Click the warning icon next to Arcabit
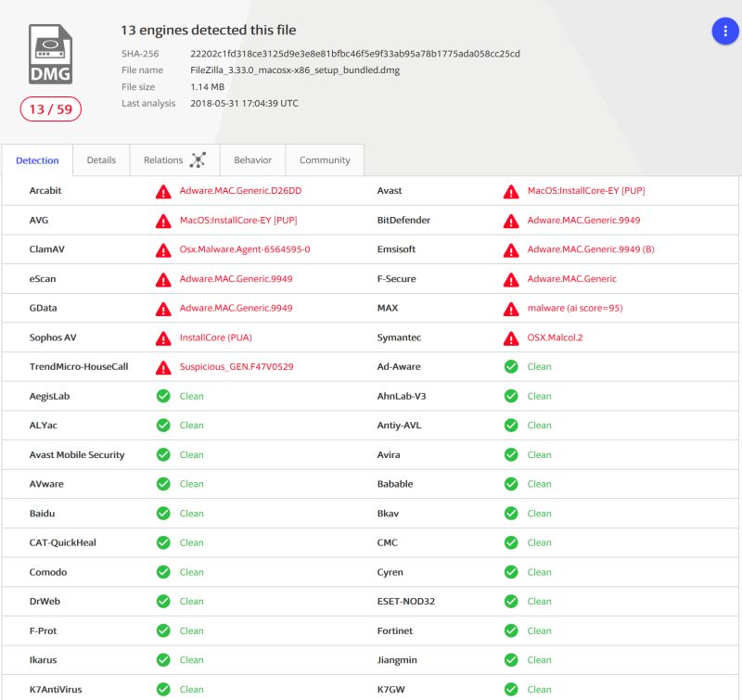Viewport: 742px width, 700px height. (163, 190)
